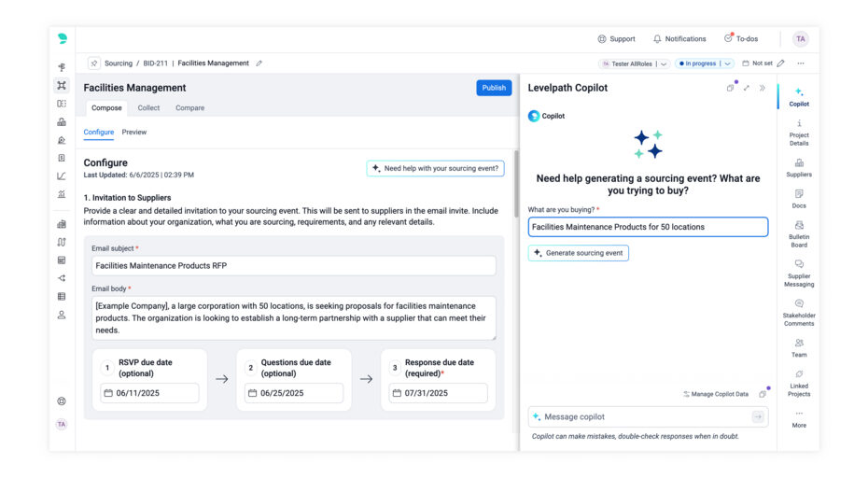Edit the Facilities Management title pencil icon
868x478 pixels.
pos(259,63)
